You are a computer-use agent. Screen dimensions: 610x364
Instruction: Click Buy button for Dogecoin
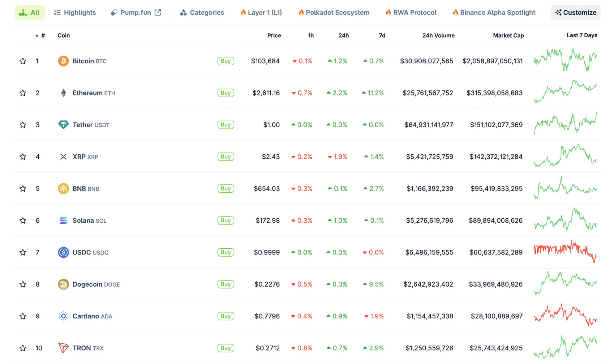coord(226,284)
